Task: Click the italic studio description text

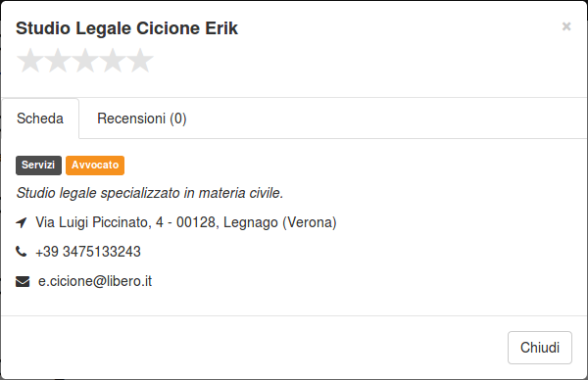Action: (150, 193)
